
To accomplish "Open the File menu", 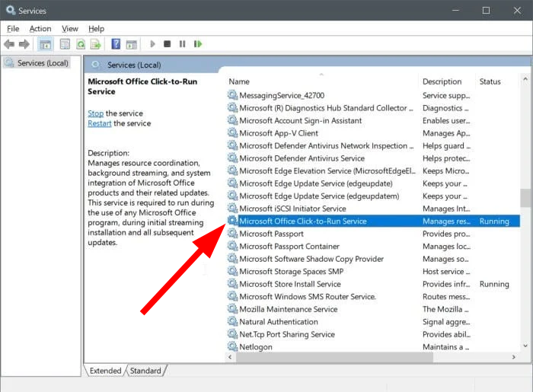I will tap(13, 29).
